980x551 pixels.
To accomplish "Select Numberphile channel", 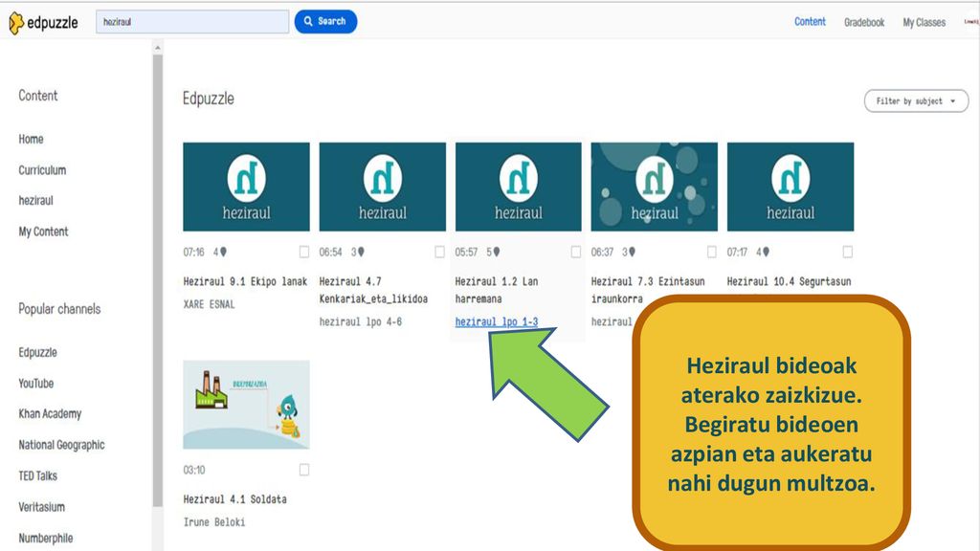I will [46, 538].
